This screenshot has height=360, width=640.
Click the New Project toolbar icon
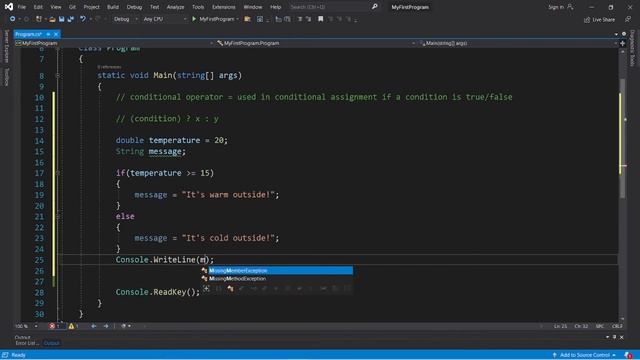coord(39,19)
